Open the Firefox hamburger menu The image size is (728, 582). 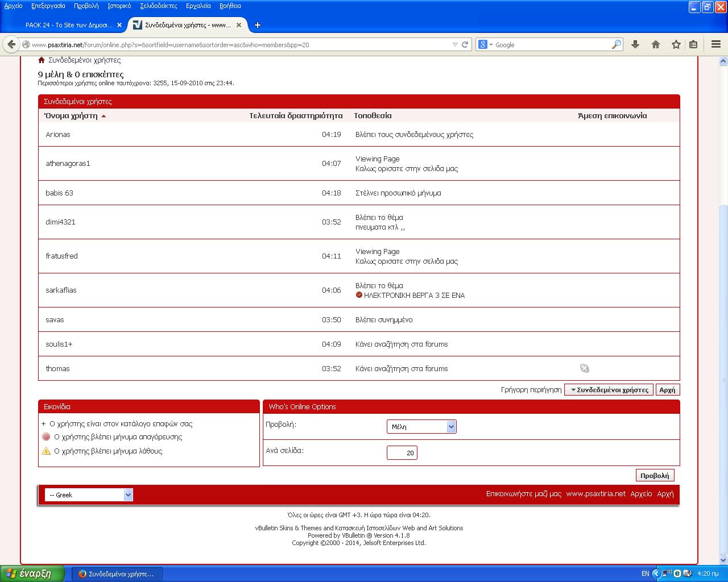click(716, 44)
